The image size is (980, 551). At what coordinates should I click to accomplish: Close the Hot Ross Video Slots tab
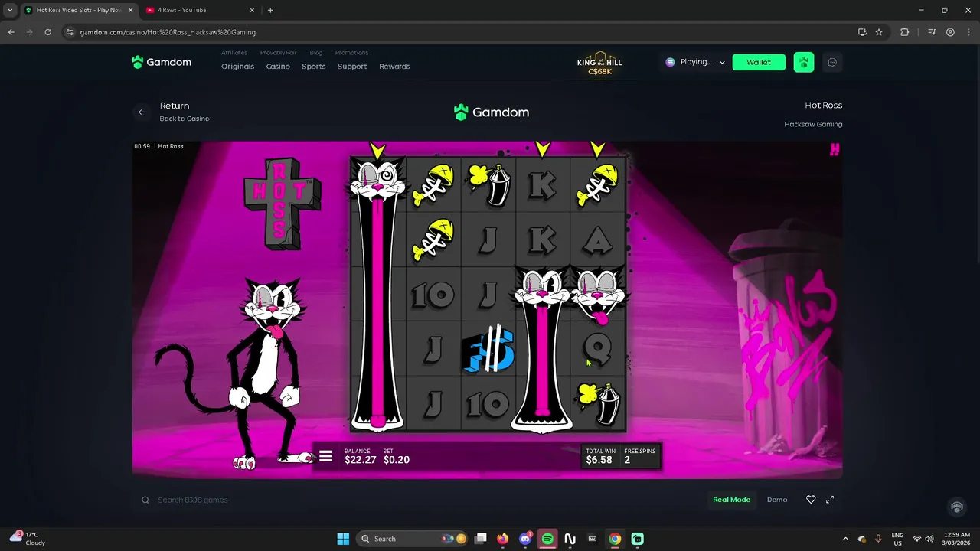point(130,10)
